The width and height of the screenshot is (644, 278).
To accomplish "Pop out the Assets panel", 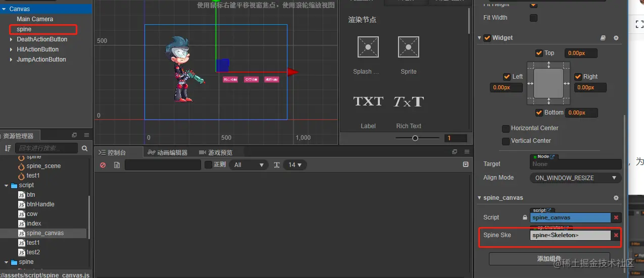I will pyautogui.click(x=74, y=135).
